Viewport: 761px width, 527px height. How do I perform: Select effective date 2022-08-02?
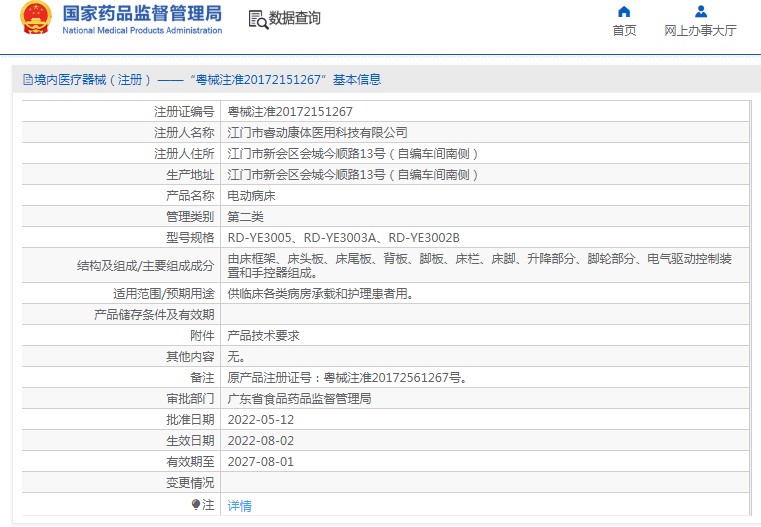261,441
